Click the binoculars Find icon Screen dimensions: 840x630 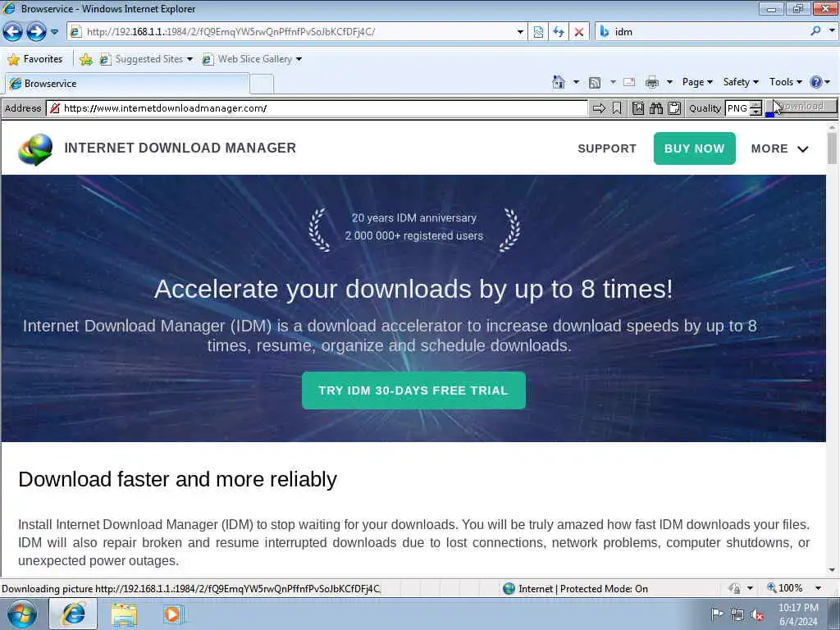coord(656,108)
